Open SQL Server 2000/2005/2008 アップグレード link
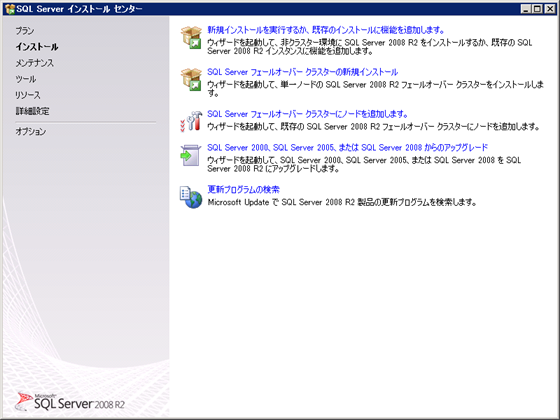Screen dimensions: 560x420 348,148
